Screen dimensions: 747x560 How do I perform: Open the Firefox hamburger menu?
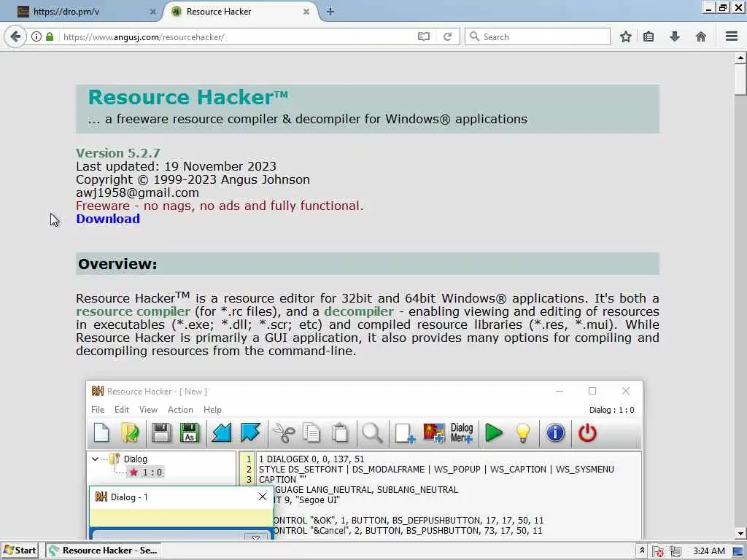pos(732,36)
